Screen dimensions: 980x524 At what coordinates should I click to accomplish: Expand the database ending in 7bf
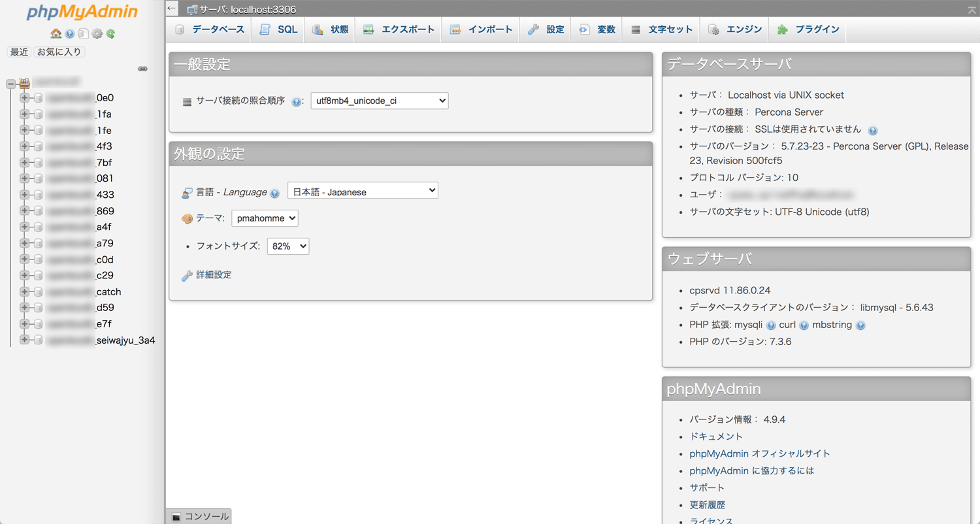(25, 163)
